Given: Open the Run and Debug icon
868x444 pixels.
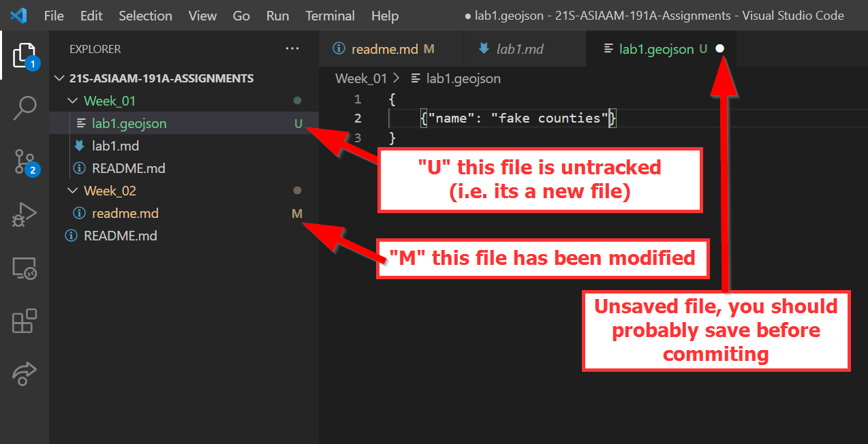Looking at the screenshot, I should tap(25, 215).
